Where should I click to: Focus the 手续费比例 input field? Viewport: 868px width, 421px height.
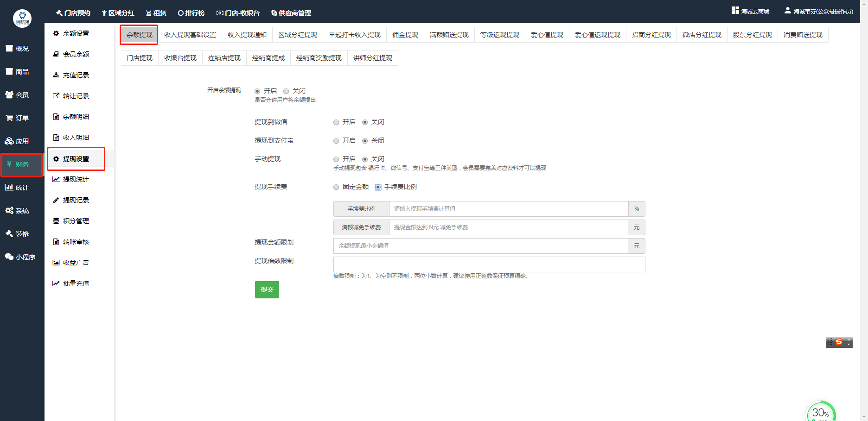509,209
